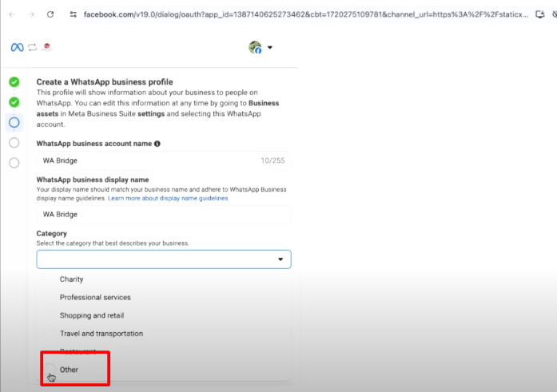Select the current third step circle
This screenshot has height=392, width=557.
[x=14, y=122]
